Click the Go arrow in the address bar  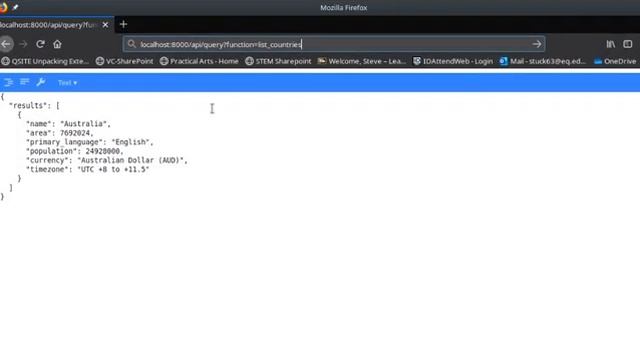coord(536,44)
